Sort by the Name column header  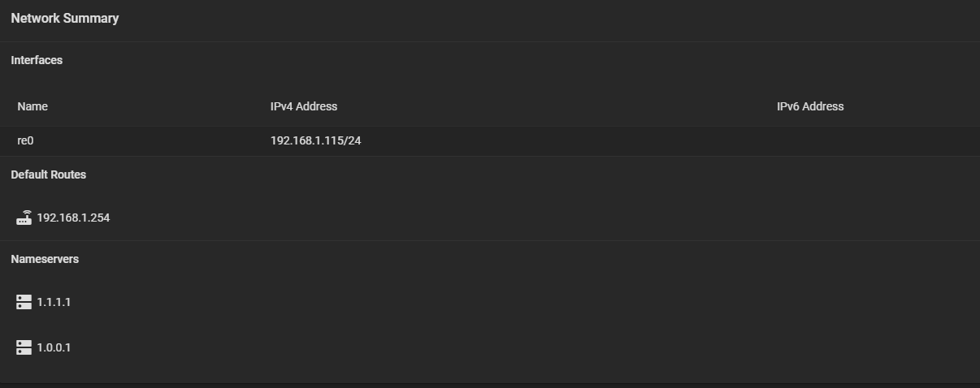coord(33,106)
